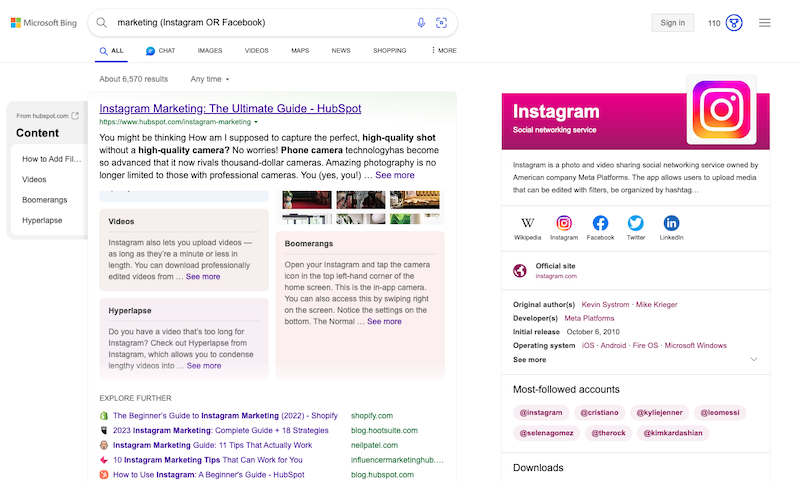Select How to Add Fil… content item
800x482 pixels.
[x=52, y=159]
